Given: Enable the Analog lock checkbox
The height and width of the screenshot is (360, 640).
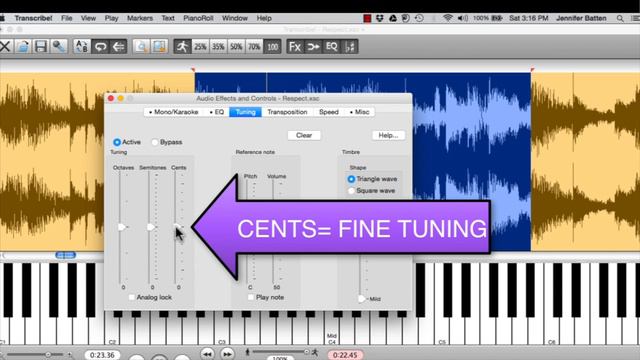Looking at the screenshot, I should [x=131, y=297].
